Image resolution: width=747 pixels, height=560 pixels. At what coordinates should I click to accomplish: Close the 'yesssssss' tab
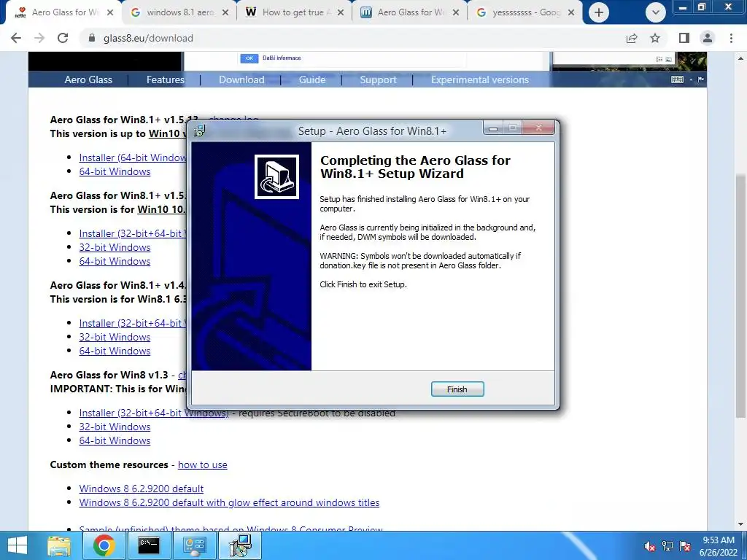point(571,12)
